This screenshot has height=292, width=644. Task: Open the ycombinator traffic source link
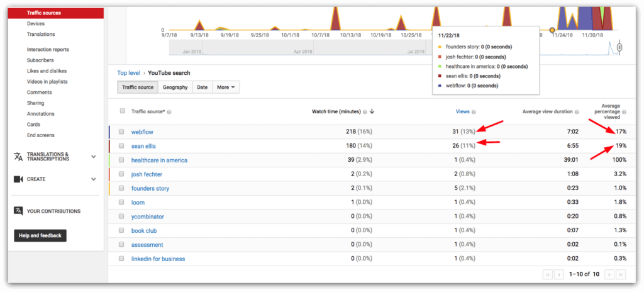click(x=148, y=216)
